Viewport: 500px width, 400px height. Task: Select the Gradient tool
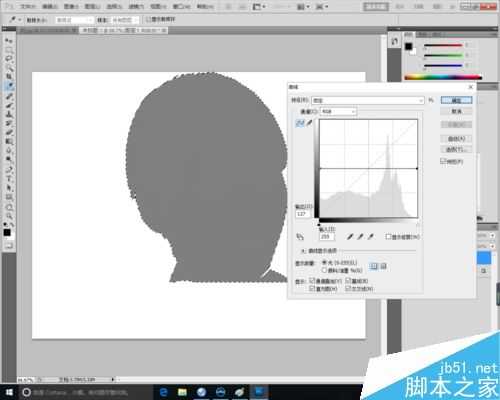tap(9, 142)
